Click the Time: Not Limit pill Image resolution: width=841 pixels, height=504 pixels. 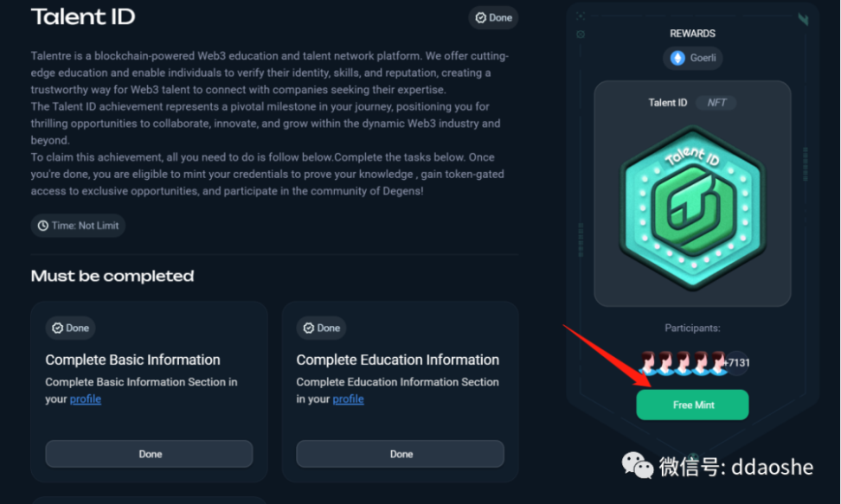[x=78, y=226]
